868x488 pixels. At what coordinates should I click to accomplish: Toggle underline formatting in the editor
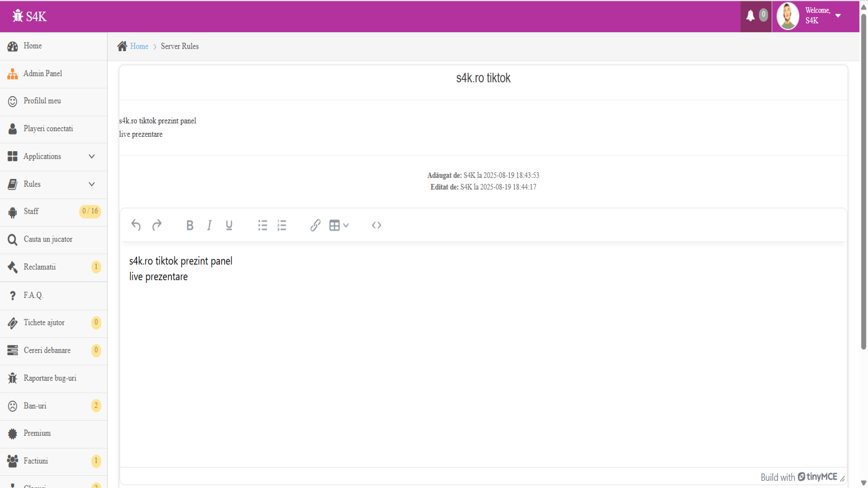[x=229, y=225]
